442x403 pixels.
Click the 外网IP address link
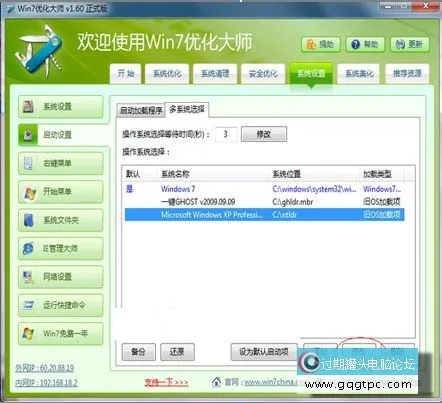44,368
